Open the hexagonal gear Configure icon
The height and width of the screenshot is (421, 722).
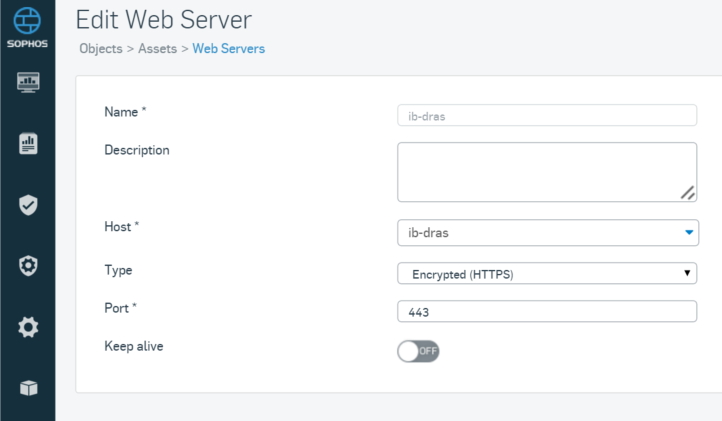coord(28,266)
